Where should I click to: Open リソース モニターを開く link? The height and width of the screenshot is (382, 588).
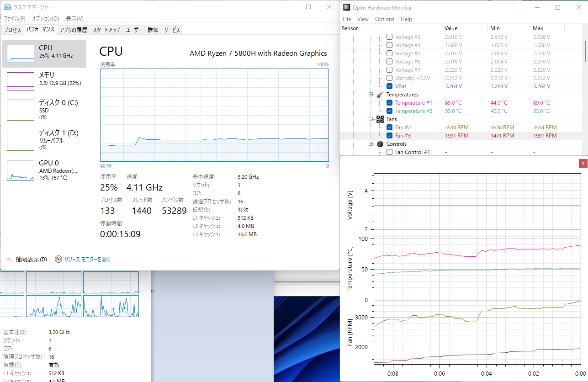click(87, 259)
